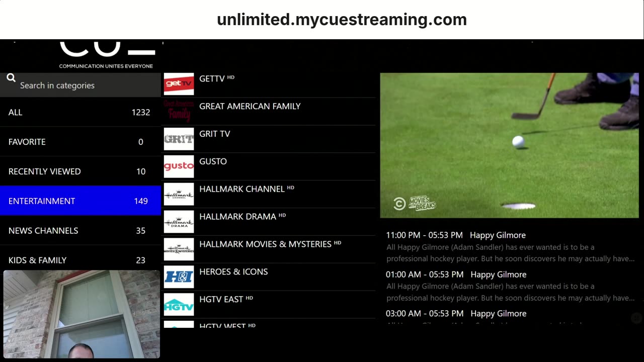The width and height of the screenshot is (644, 362).
Task: Click the unlimited.mycuestreaming.com address text
Action: [x=342, y=20]
